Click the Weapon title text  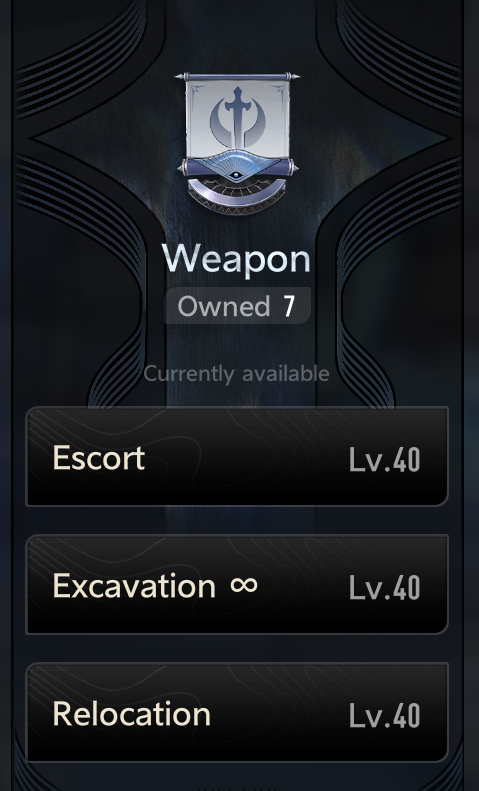point(236,260)
